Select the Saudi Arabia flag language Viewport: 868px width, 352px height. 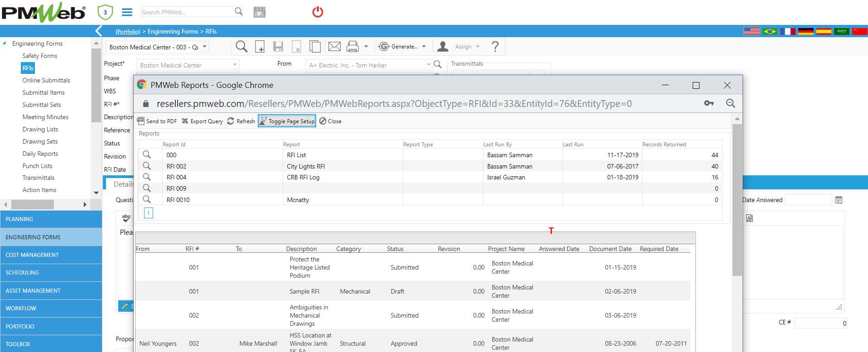pyautogui.click(x=842, y=31)
